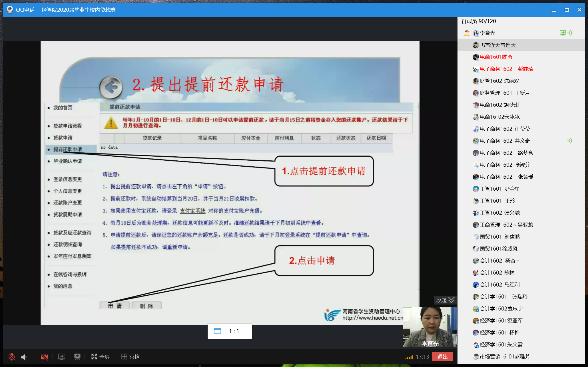This screenshot has height=367, width=588.
Task: Click the presentation whiteboard share icon
Action: (x=77, y=357)
